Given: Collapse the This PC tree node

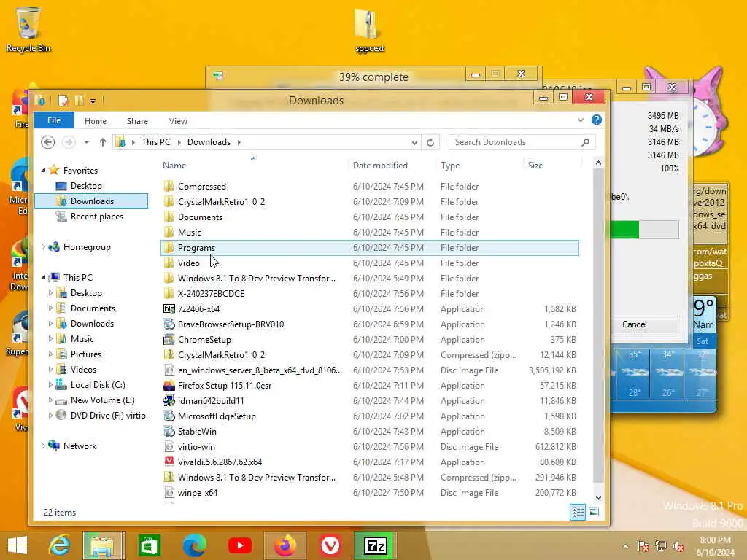Looking at the screenshot, I should click(x=43, y=277).
